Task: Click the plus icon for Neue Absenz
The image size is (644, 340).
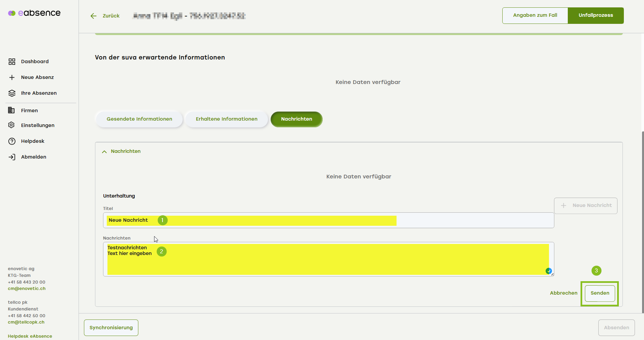Action: pyautogui.click(x=12, y=77)
